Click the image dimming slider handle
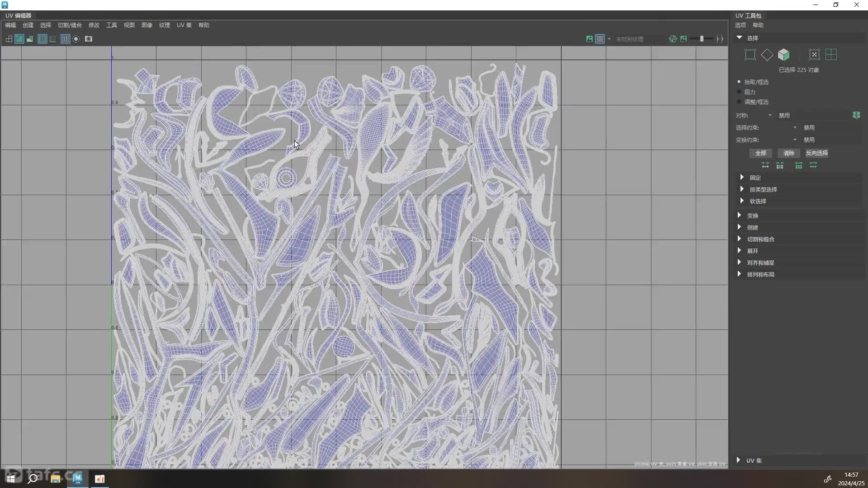The width and height of the screenshot is (868, 488). [702, 39]
